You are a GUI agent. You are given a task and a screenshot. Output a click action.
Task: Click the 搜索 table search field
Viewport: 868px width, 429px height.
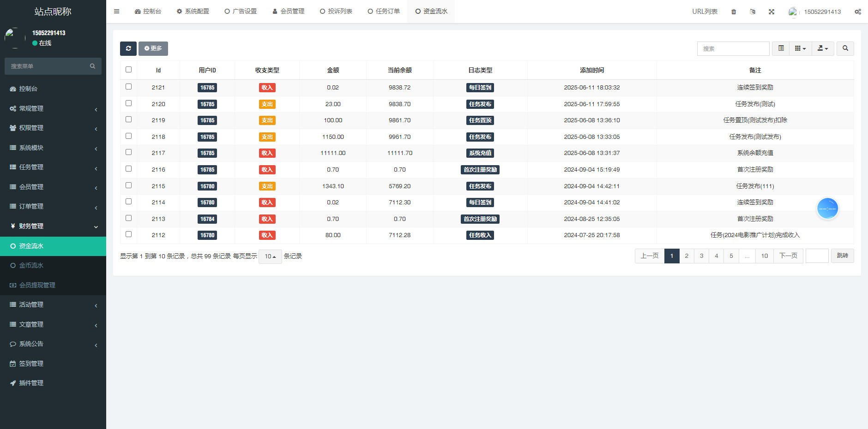click(733, 48)
